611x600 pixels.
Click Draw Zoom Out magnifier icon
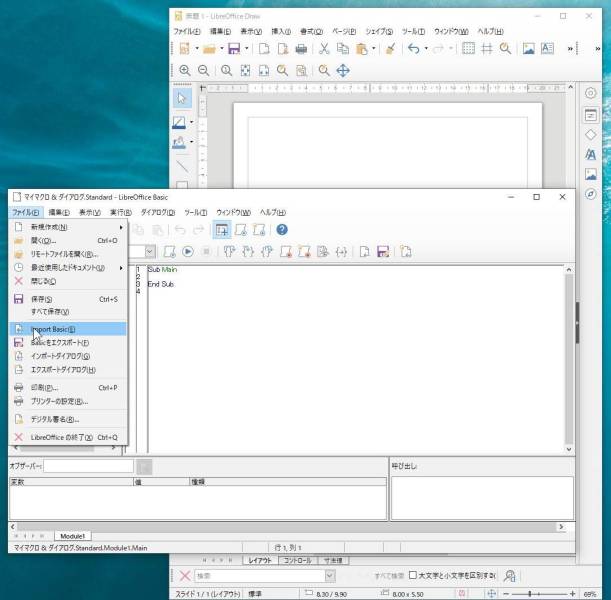coord(203,71)
